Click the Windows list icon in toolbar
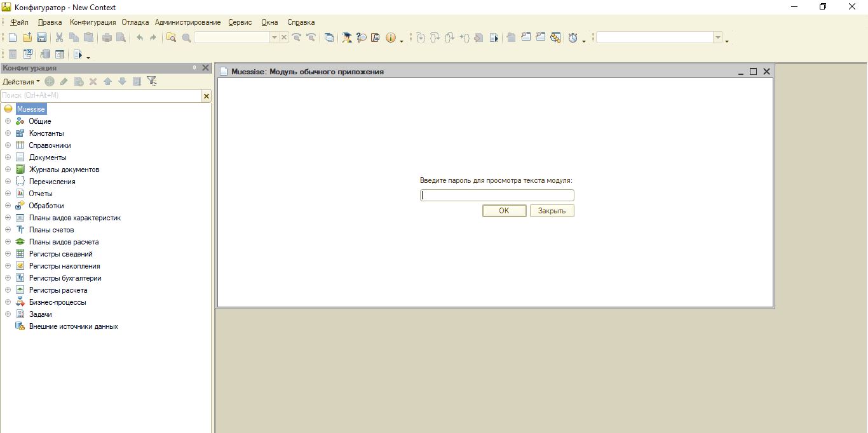 [329, 37]
